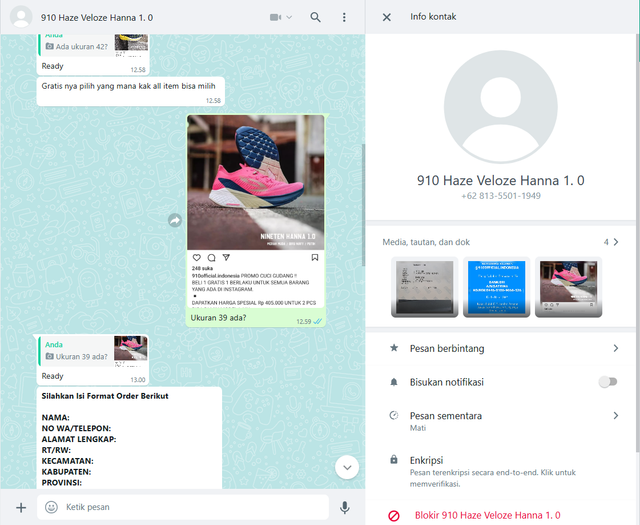This screenshot has height=525, width=640.
Task: Focus the Ketik pesan input field
Action: pos(183,507)
